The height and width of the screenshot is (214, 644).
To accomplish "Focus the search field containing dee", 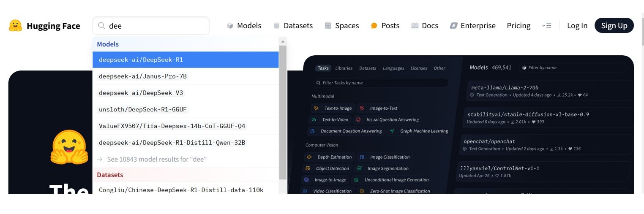I will point(151,26).
